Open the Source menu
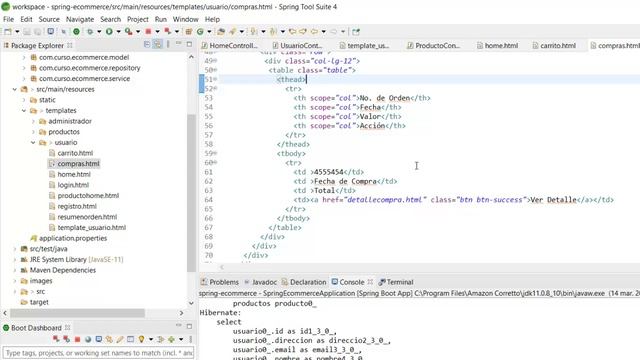This screenshot has width=640, height=360. click(49, 19)
